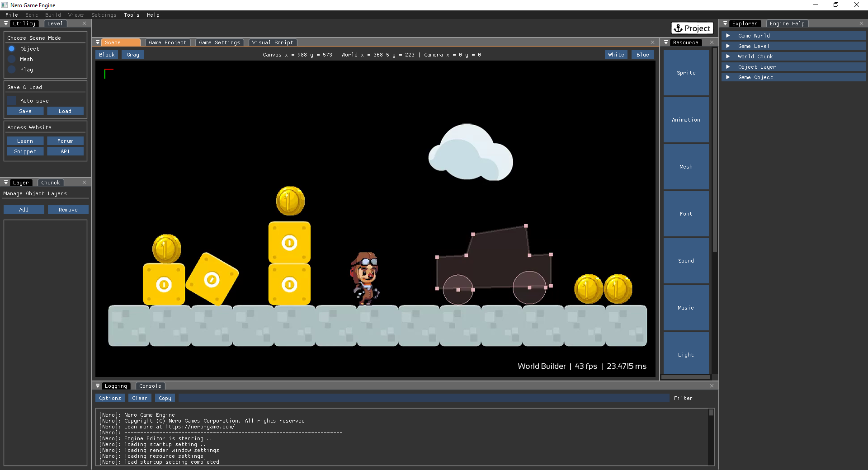Switch to the Engine Help tab
868x470 pixels.
click(787, 23)
